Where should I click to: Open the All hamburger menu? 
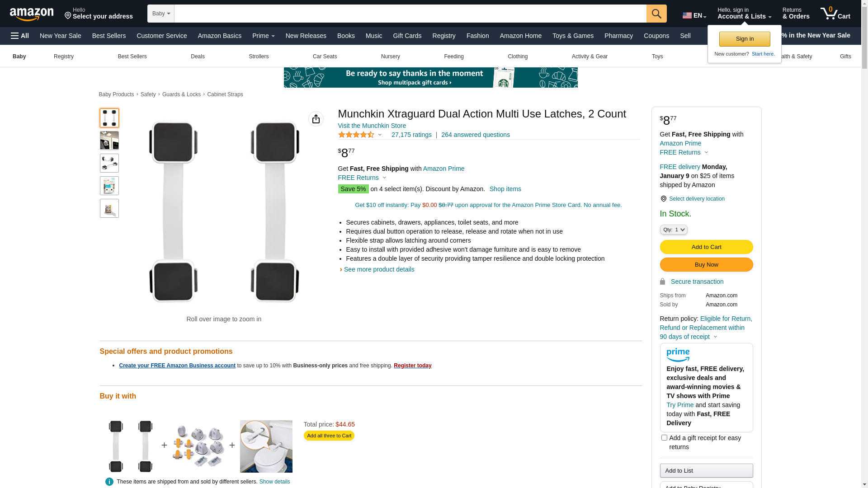pyautogui.click(x=20, y=36)
